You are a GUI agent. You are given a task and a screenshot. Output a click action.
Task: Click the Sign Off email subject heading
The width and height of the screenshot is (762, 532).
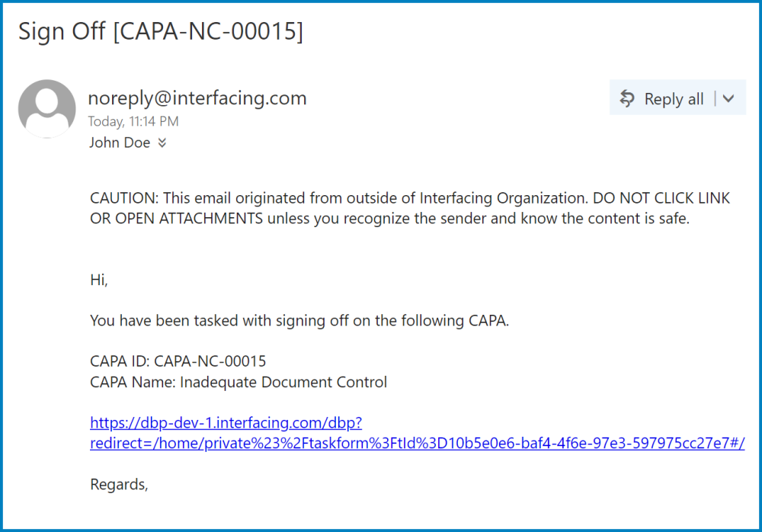coord(161,32)
